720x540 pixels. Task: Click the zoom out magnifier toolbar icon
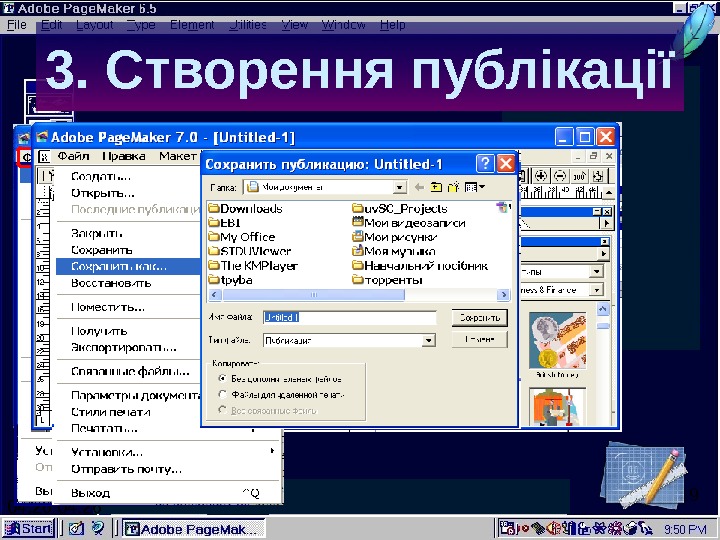pyautogui.click(x=560, y=176)
